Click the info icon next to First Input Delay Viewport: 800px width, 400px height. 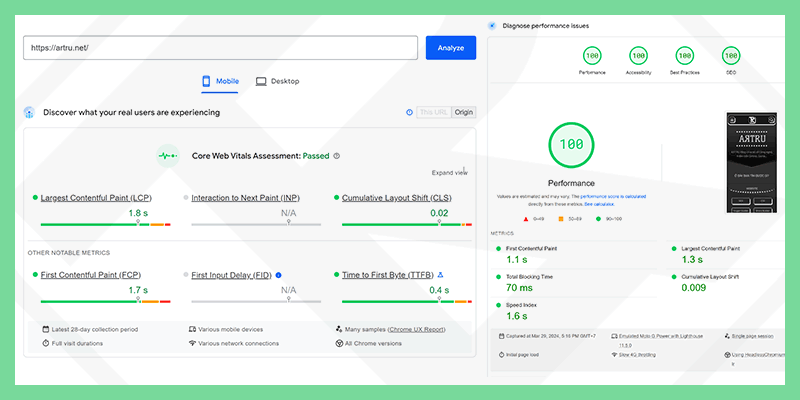coord(279,275)
